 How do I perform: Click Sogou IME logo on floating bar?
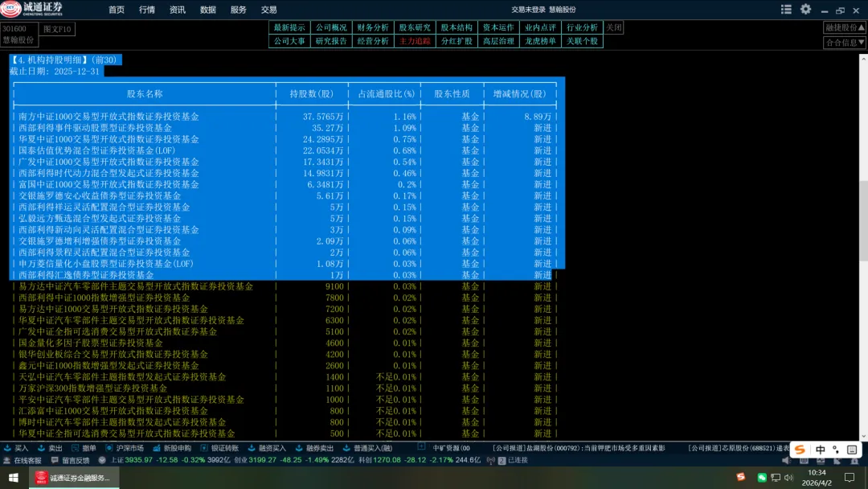click(x=800, y=449)
